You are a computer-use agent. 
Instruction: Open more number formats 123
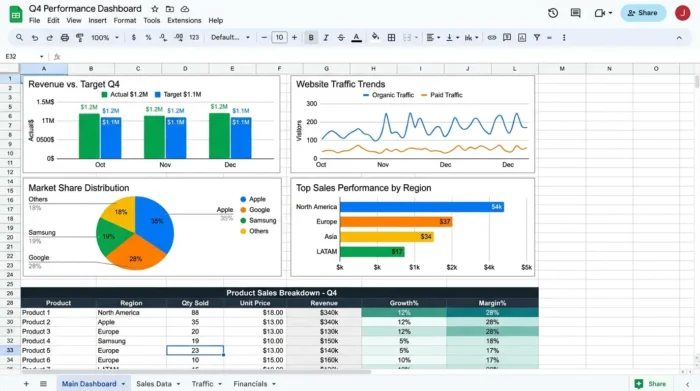[x=194, y=37]
